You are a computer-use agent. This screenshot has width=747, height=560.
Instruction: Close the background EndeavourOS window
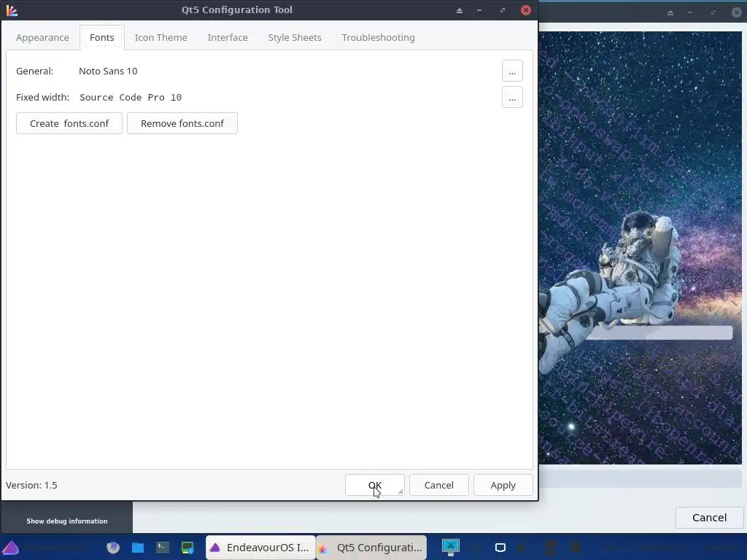(737, 12)
